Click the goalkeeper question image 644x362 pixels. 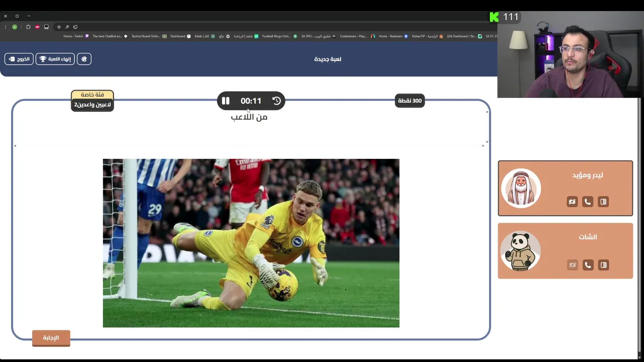[x=251, y=243]
